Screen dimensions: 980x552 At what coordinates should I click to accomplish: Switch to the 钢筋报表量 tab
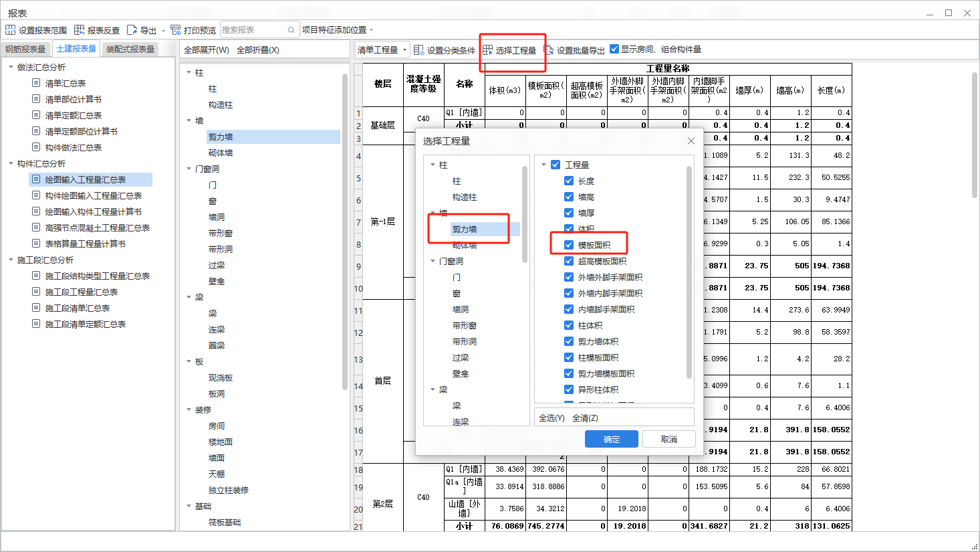pos(25,49)
